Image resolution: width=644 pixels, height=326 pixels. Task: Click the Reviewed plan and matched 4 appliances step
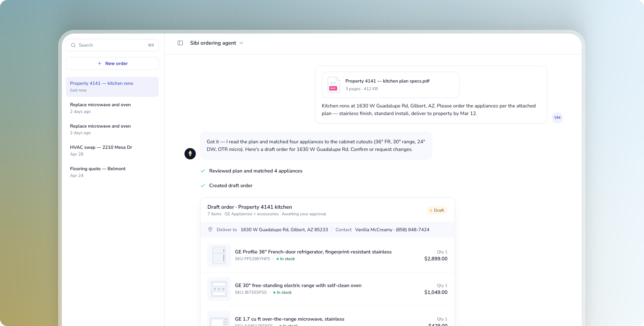point(256,171)
